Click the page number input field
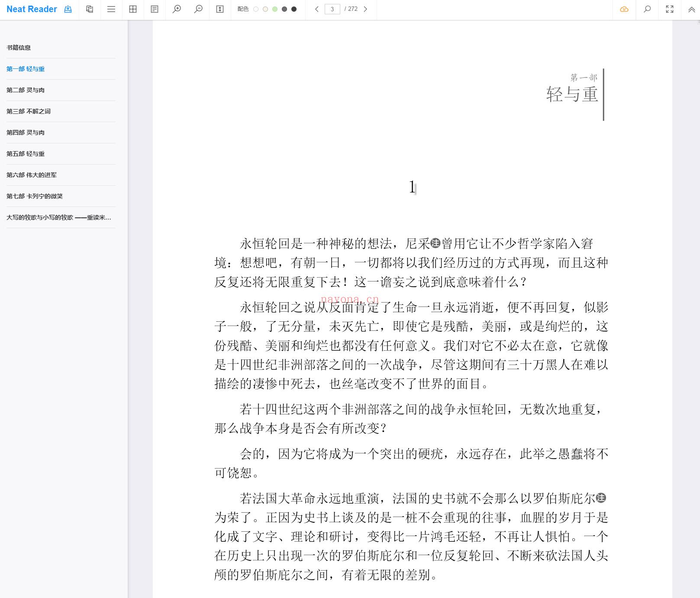 point(332,9)
